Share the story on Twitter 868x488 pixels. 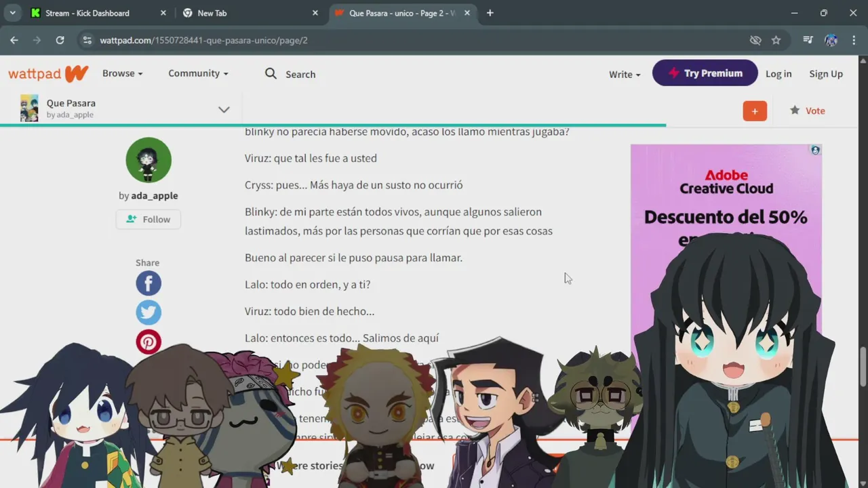coord(149,312)
